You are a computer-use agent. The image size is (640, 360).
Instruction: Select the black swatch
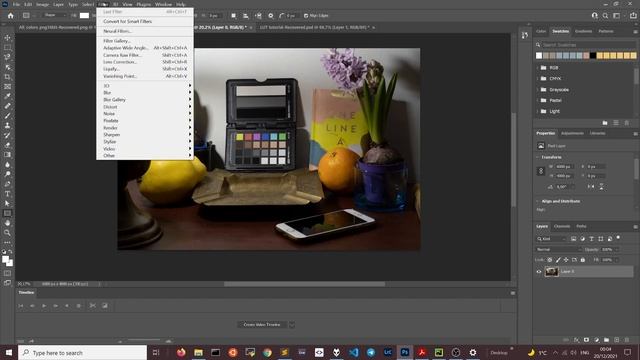pyautogui.click(x=593, y=56)
